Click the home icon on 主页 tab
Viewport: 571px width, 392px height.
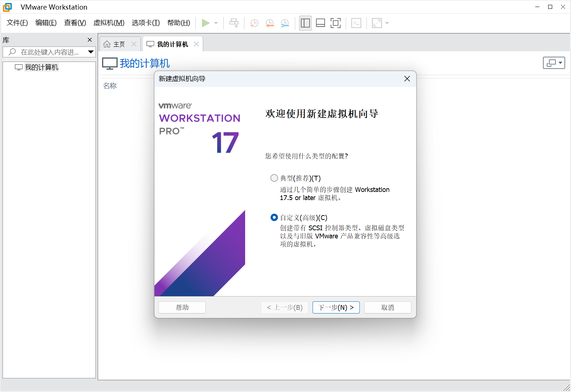(x=107, y=44)
